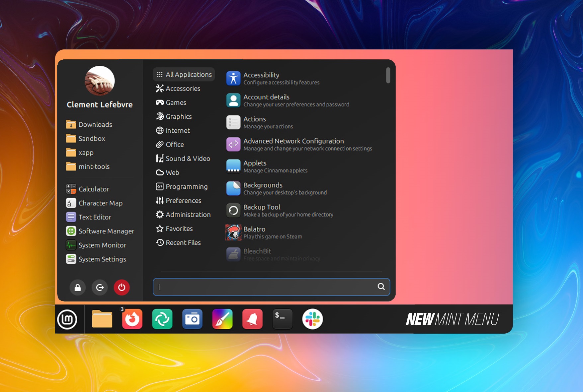Open the Linux Mint menu launcher
The width and height of the screenshot is (583, 392).
(x=67, y=319)
